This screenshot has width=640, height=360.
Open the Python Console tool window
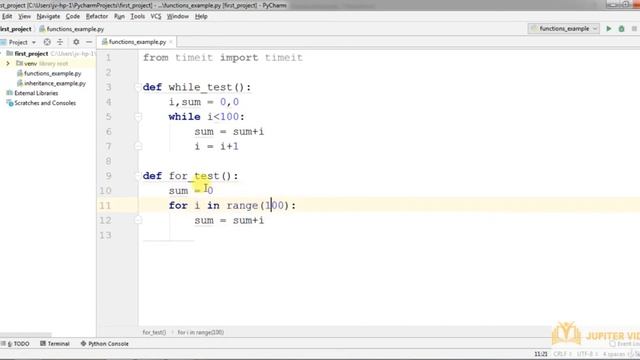pyautogui.click(x=104, y=344)
